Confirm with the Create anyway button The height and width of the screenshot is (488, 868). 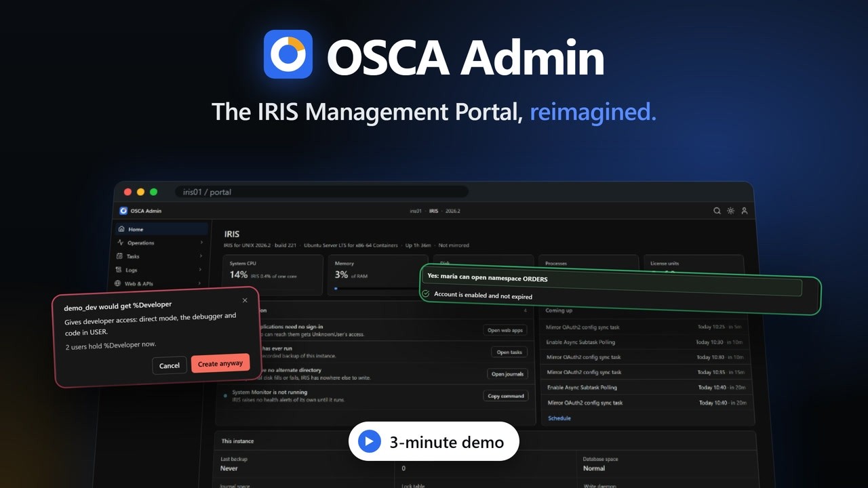220,363
